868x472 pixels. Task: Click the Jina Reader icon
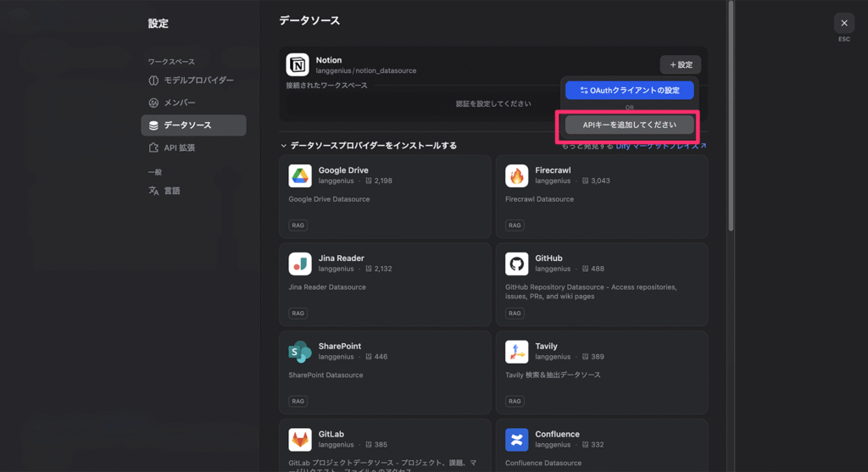pos(300,264)
